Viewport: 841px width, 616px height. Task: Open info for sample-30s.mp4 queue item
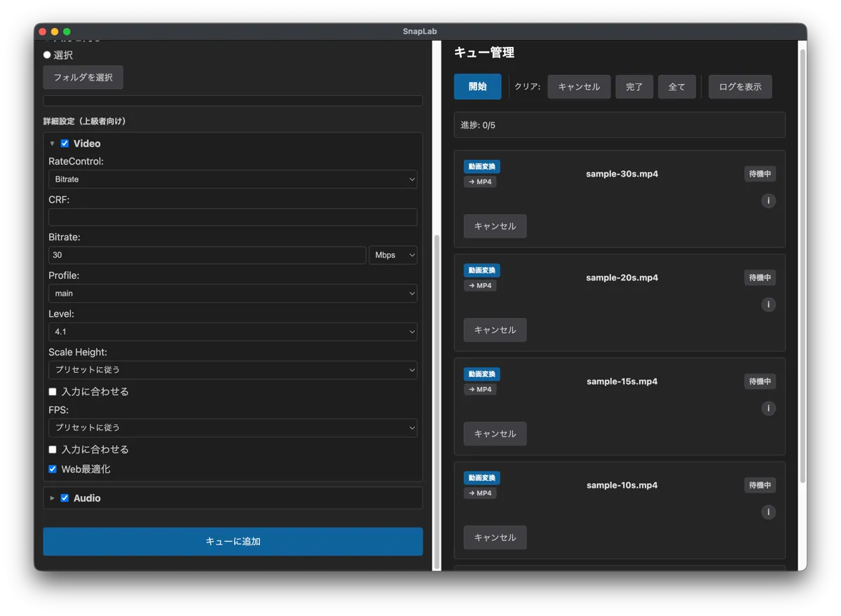[x=768, y=200]
